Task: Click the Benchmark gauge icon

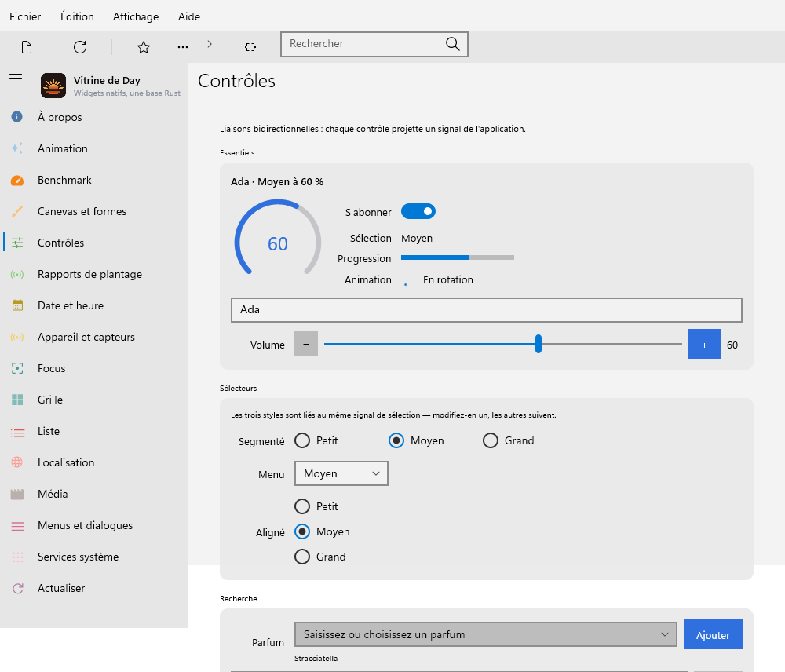Action: point(17,180)
